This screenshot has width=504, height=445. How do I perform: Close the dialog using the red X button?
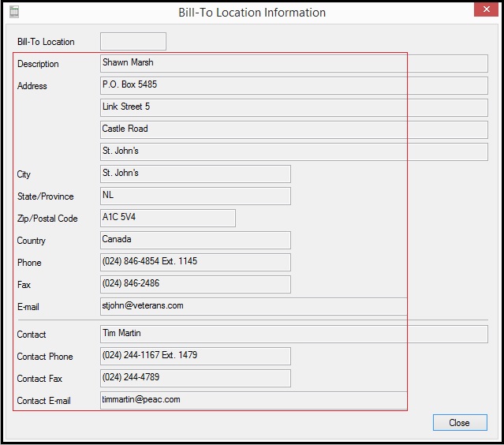point(485,11)
